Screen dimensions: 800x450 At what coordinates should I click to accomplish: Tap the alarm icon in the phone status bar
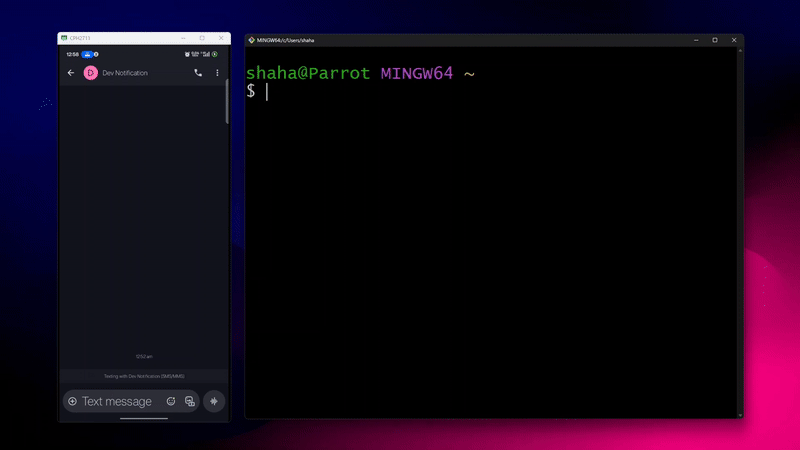[x=188, y=54]
